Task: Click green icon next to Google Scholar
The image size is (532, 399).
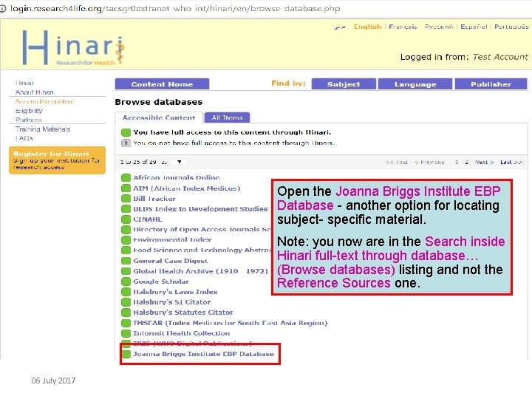Action: 126,282
